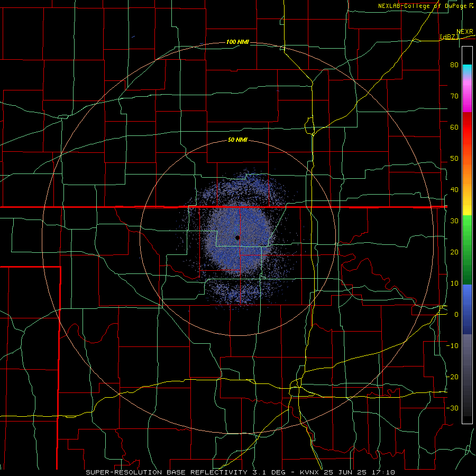The height and width of the screenshot is (476, 476).
Task: Click the NEXLAB-College of DuPage credit text
Action: coord(425,6)
